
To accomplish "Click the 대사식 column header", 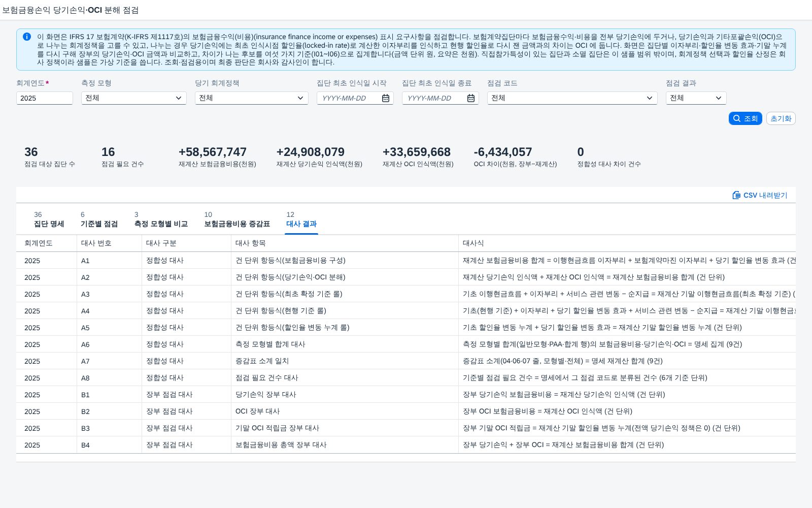I will (627, 243).
